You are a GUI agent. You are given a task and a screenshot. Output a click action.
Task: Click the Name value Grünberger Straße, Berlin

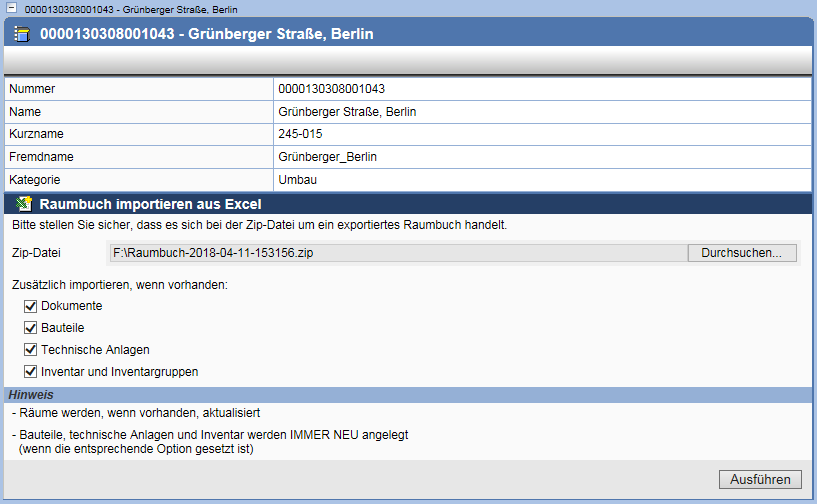346,112
